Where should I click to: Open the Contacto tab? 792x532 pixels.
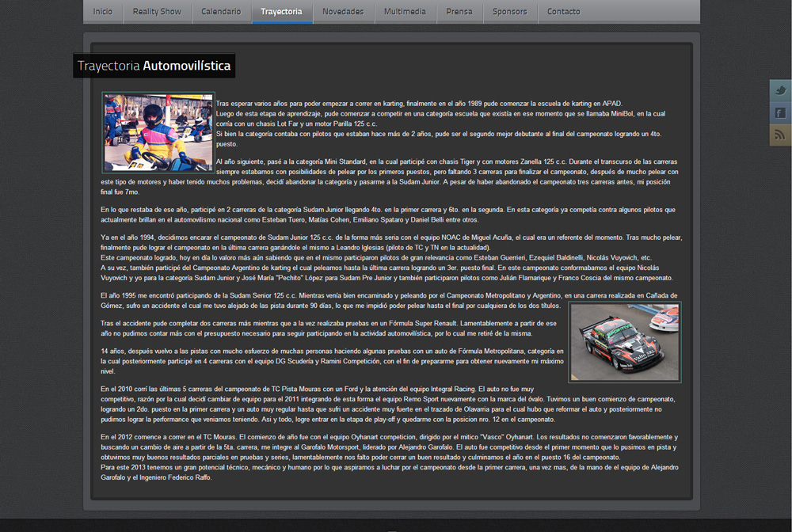point(563,12)
